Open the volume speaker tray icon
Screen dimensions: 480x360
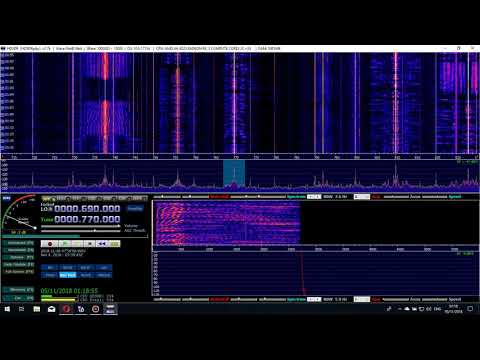[x=429, y=309]
